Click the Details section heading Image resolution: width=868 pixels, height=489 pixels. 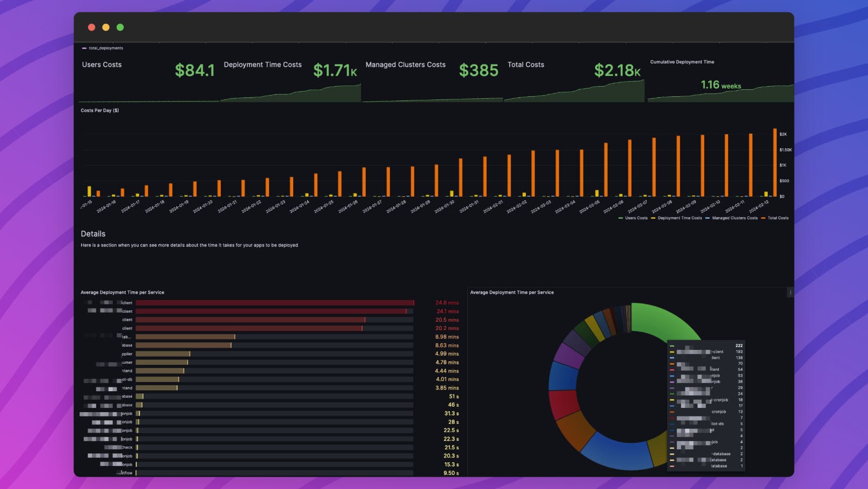pos(93,234)
